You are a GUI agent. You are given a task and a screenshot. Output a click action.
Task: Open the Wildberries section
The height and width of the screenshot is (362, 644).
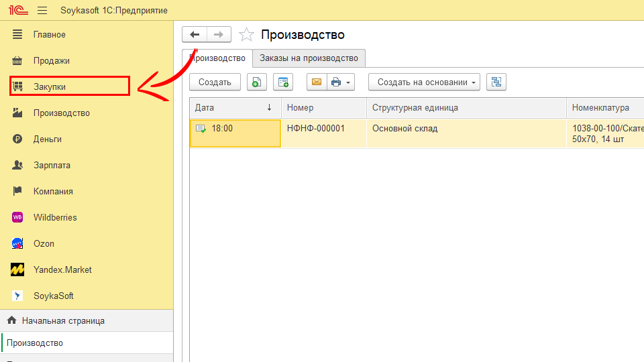coord(55,217)
